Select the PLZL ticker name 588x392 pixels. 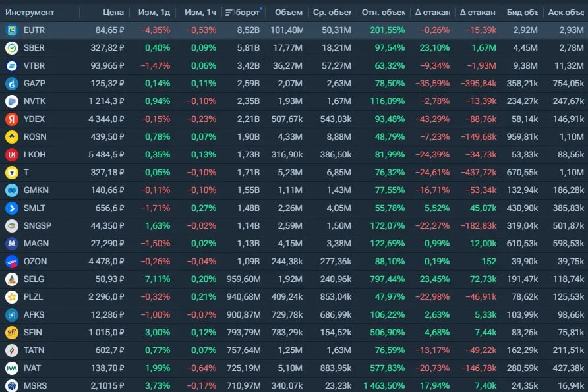[33, 297]
